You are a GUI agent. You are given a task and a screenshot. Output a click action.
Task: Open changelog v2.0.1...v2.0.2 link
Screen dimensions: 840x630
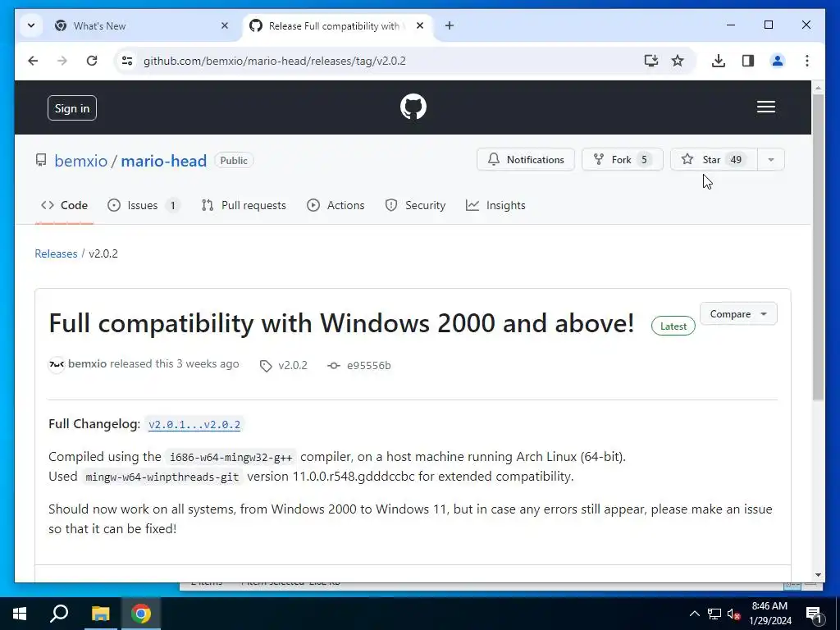pos(194,424)
